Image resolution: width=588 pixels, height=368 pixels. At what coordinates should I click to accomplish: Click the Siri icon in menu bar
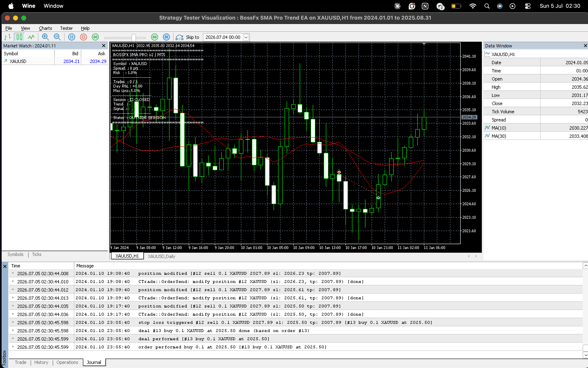coord(500,6)
